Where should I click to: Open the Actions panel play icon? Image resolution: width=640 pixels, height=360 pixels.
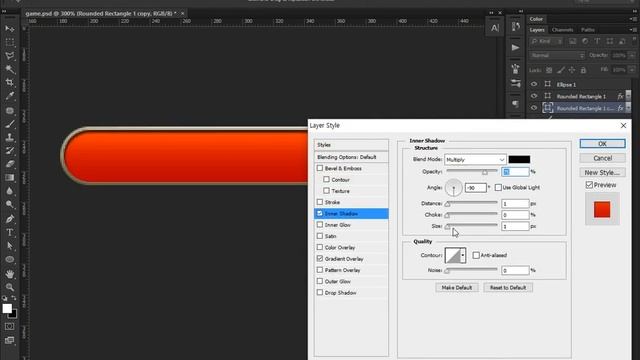click(x=516, y=48)
